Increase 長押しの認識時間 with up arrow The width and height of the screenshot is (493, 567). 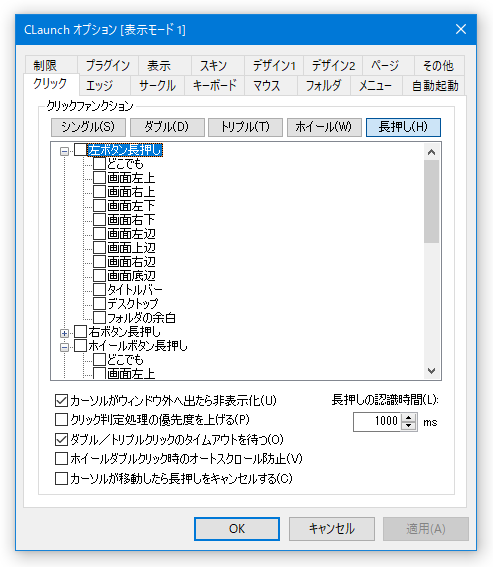coord(409,417)
